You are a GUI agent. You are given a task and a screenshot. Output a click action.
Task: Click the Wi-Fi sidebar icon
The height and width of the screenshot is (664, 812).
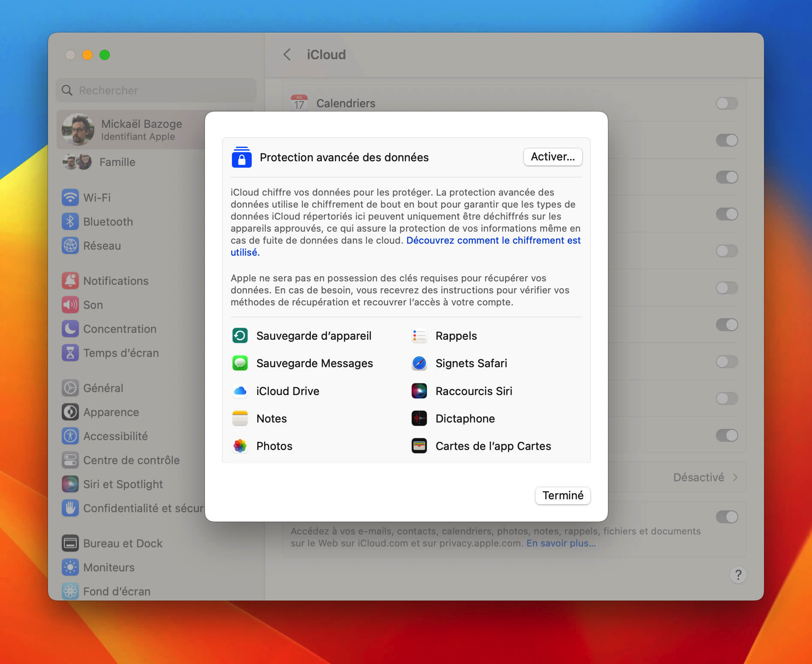pos(70,197)
